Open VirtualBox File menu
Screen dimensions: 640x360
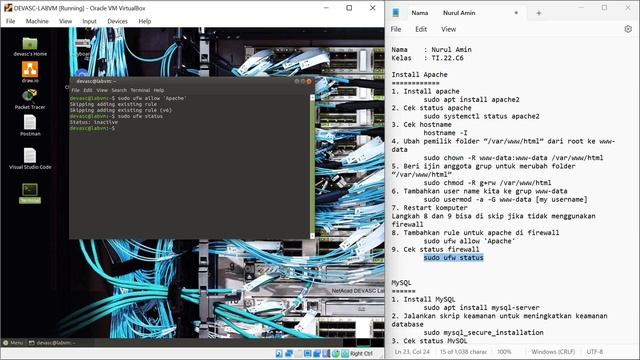(x=11, y=21)
